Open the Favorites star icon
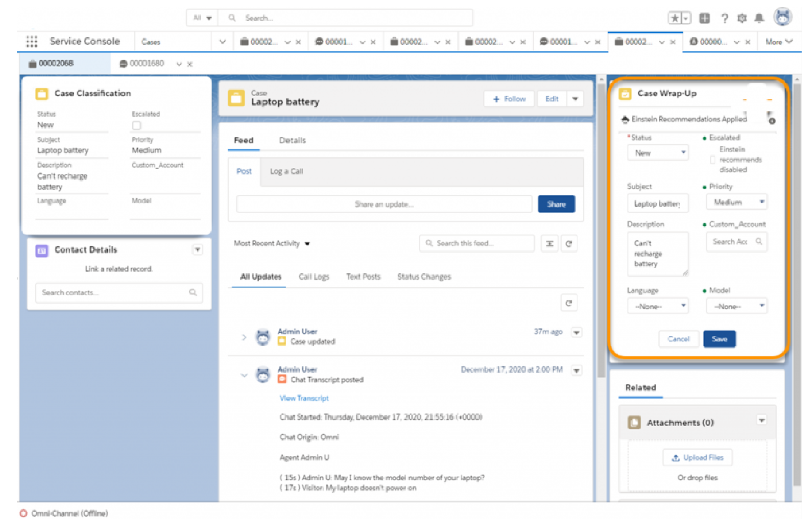812x526 pixels. [x=674, y=18]
